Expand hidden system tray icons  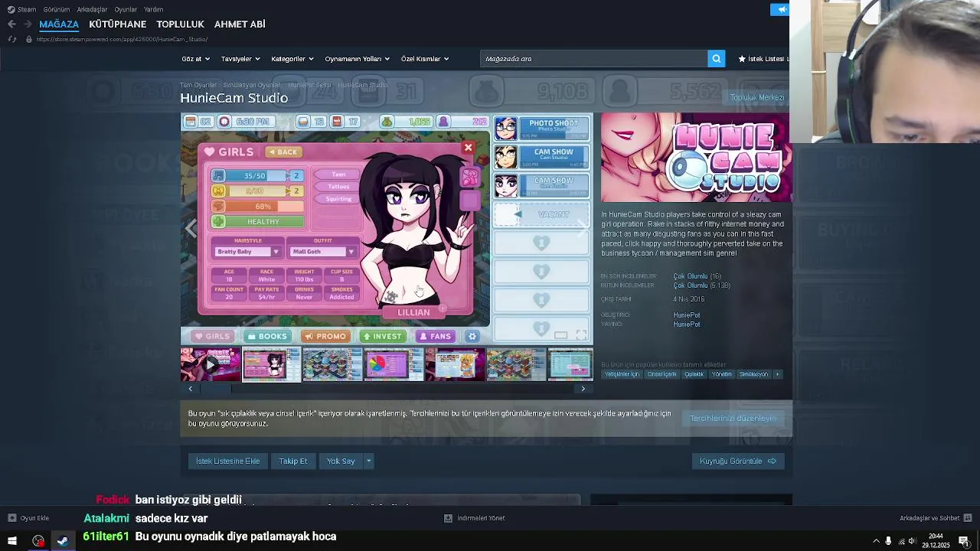(x=876, y=541)
